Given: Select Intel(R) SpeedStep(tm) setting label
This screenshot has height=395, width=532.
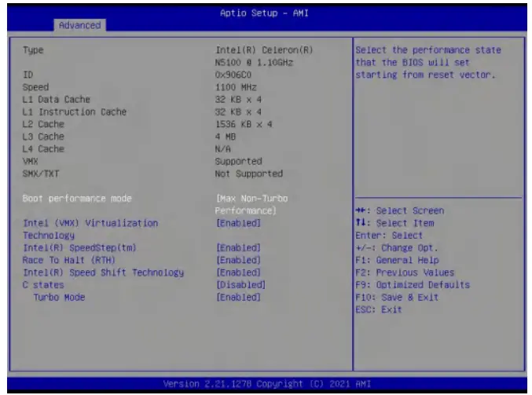Looking at the screenshot, I should coord(79,248).
